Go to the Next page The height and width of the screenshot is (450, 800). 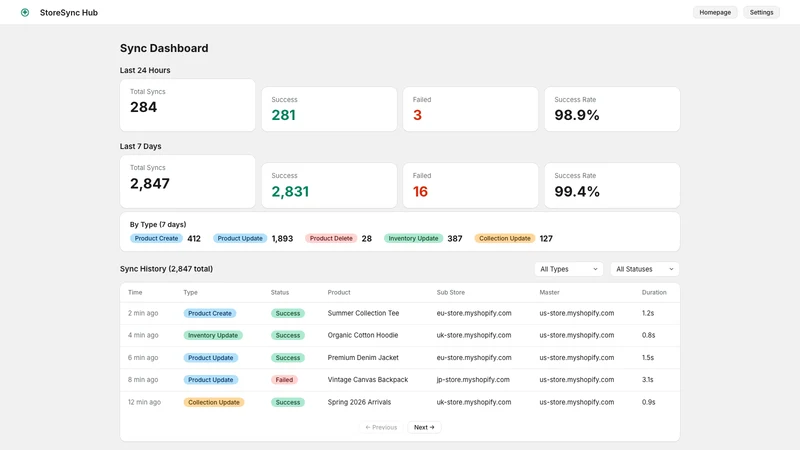424,427
